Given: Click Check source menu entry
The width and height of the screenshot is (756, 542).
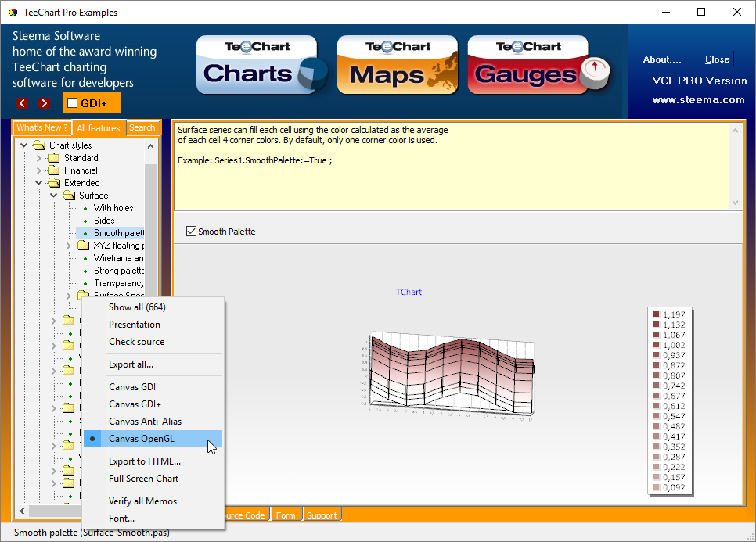Looking at the screenshot, I should click(x=153, y=342).
